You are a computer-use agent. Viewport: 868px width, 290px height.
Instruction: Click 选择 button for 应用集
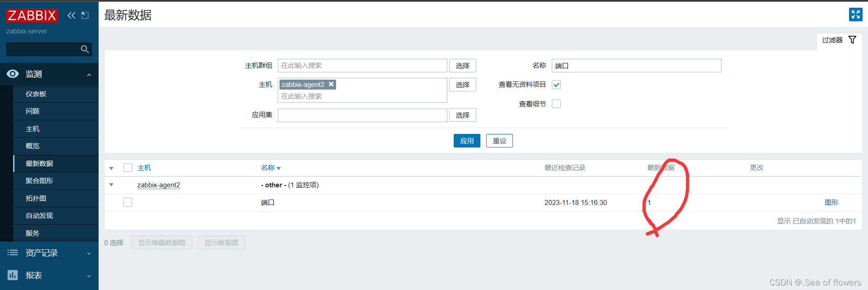pyautogui.click(x=462, y=115)
